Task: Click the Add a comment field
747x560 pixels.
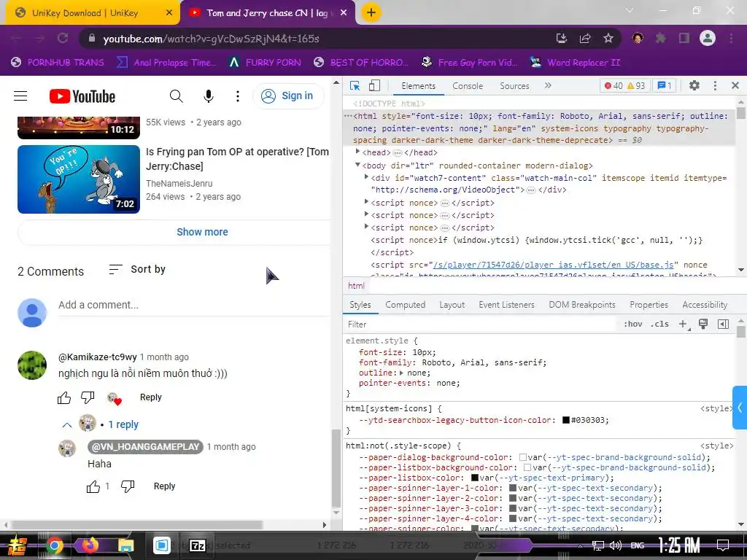Action: tap(194, 305)
